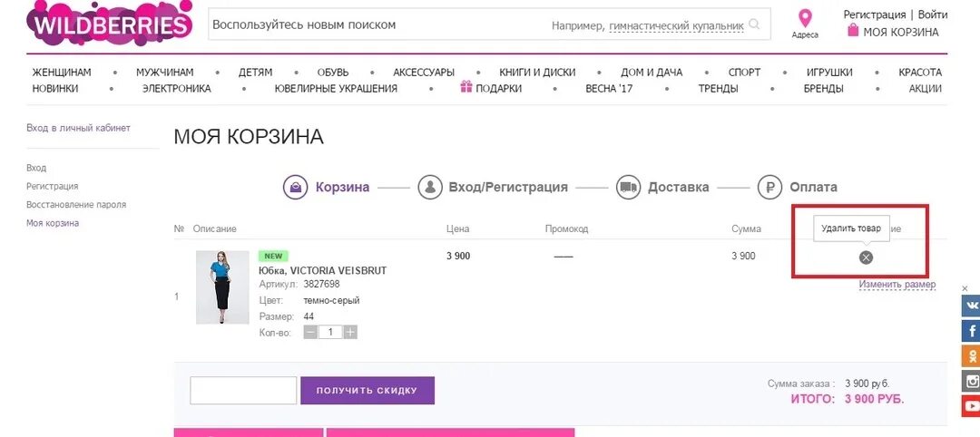Open МОЯ КОРЗИНА in the header
Image resolution: width=980 pixels, height=437 pixels.
click(x=901, y=32)
